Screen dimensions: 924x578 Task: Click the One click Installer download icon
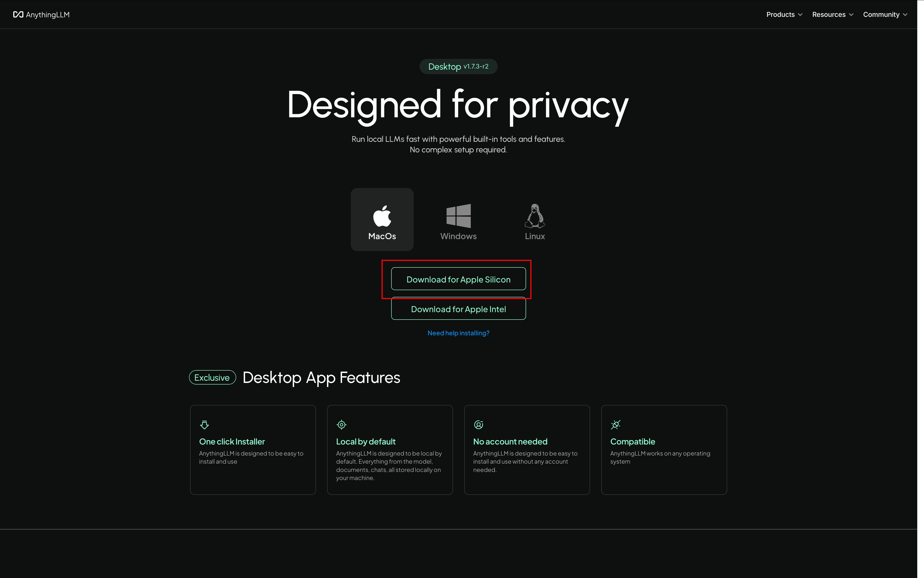click(x=204, y=425)
